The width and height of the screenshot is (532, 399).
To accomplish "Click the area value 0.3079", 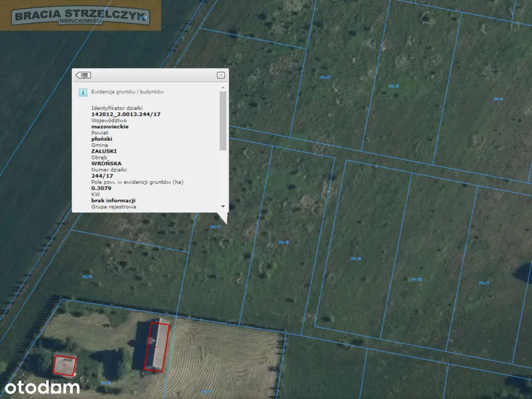I will (x=101, y=188).
